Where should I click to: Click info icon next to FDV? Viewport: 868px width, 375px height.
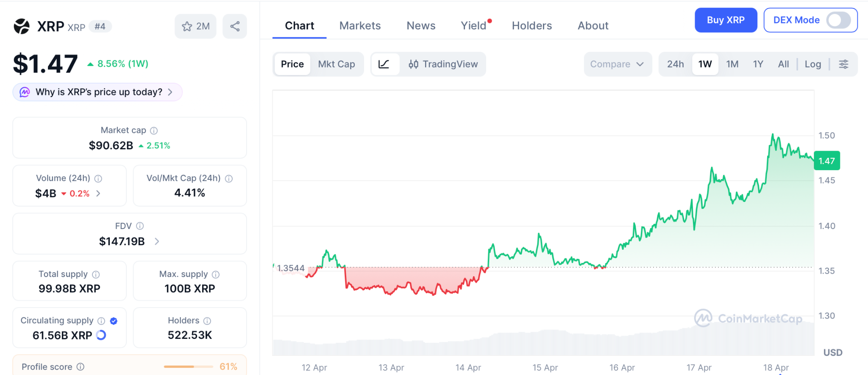(140, 226)
